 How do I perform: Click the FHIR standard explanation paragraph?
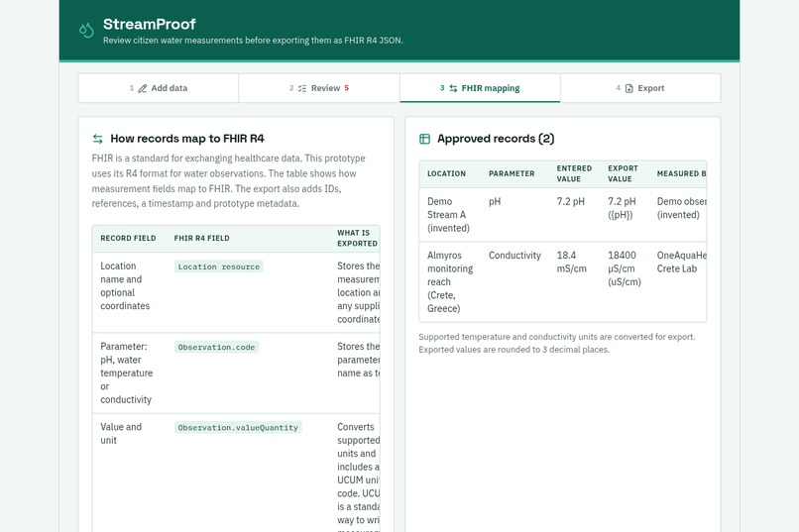pos(229,180)
